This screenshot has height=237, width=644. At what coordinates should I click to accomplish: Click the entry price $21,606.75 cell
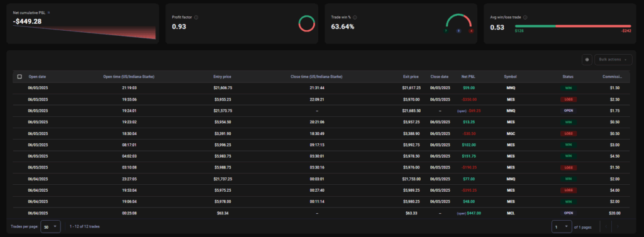point(222,88)
